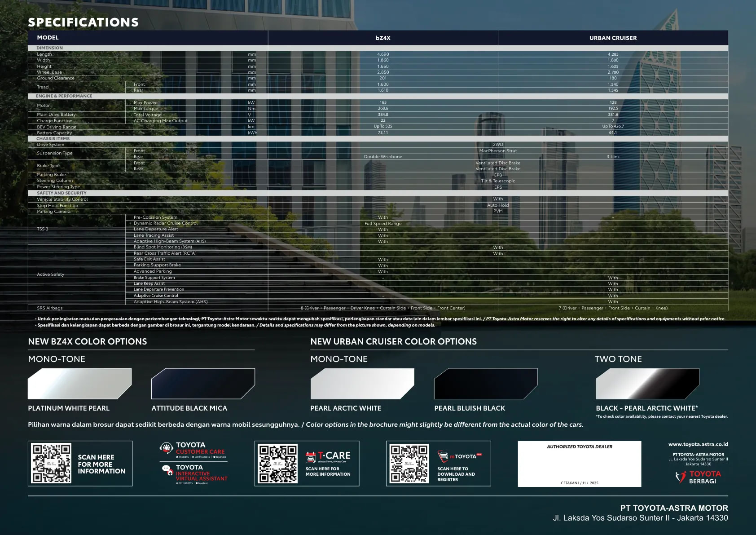Image resolution: width=756 pixels, height=535 pixels.
Task: Click the "bZ4X" column header
Action: (383, 38)
